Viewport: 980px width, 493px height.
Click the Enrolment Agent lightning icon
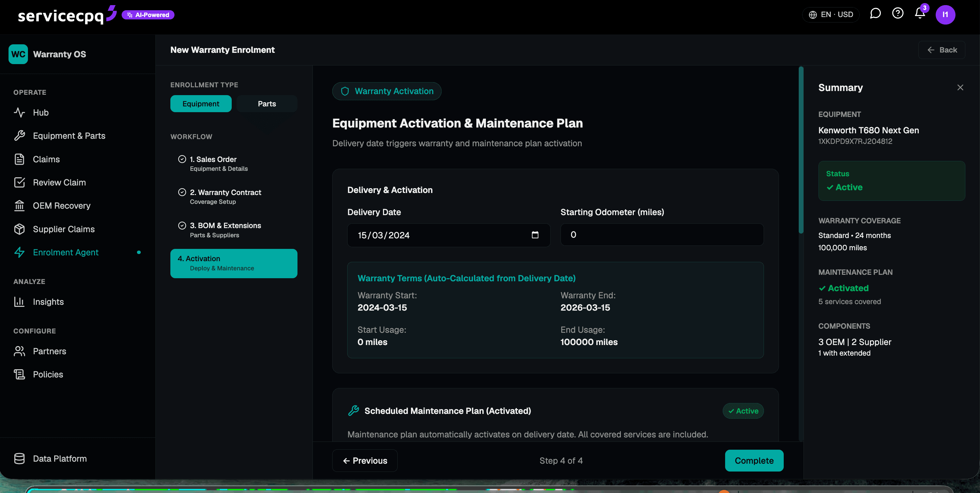pyautogui.click(x=19, y=252)
